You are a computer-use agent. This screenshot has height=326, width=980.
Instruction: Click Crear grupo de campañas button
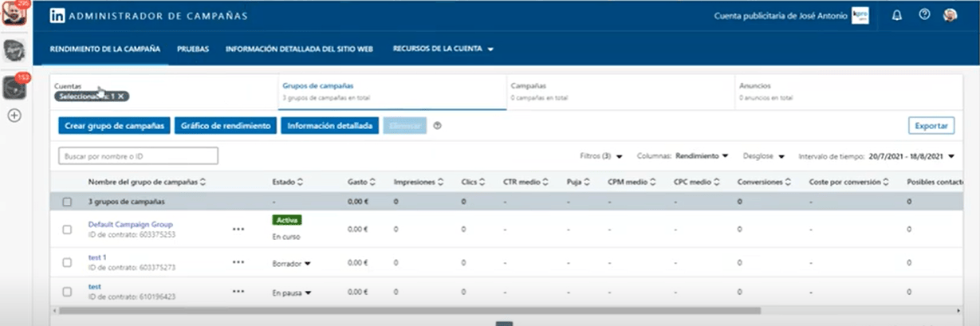click(x=114, y=126)
